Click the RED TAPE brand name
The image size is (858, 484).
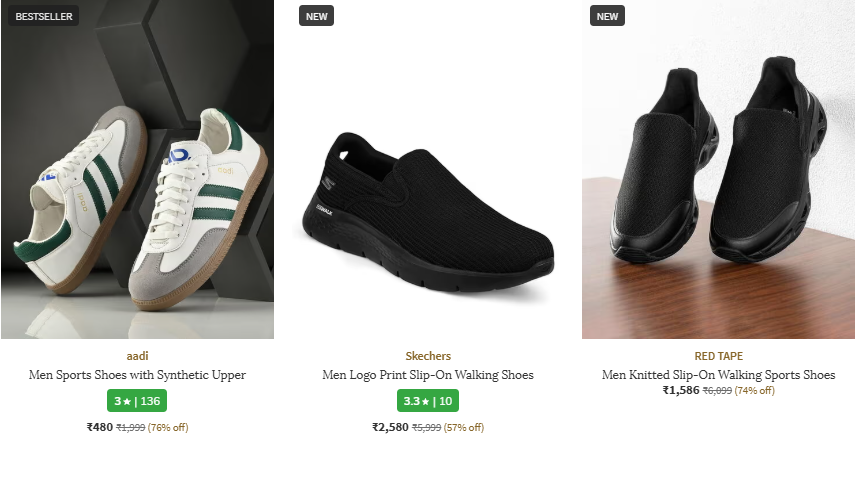[x=718, y=356]
